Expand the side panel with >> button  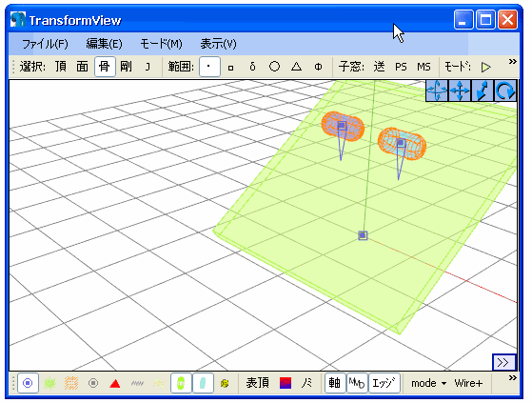click(503, 362)
